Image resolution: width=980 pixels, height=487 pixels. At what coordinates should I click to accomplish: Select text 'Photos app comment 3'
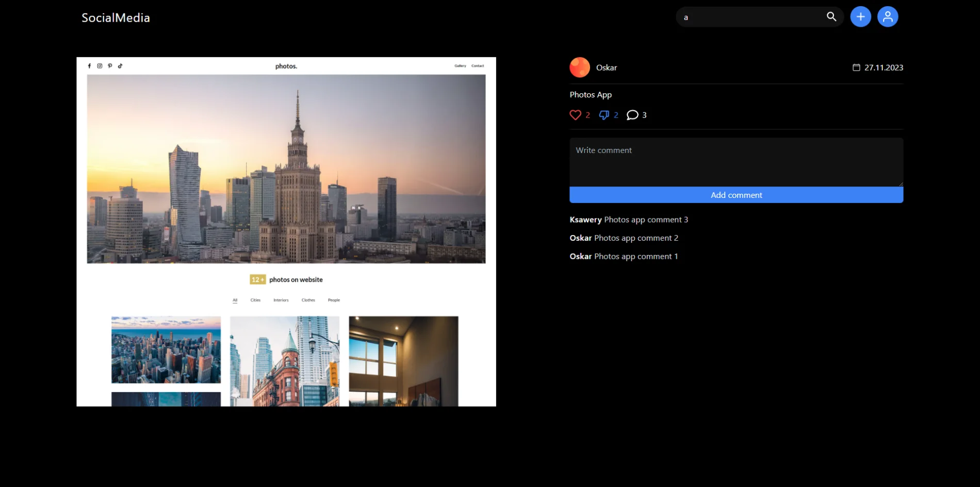(x=646, y=220)
